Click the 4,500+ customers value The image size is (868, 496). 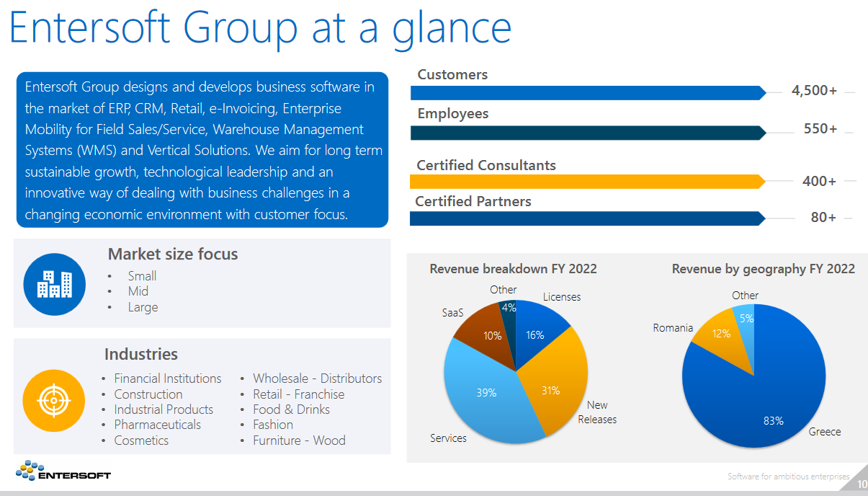coord(814,91)
